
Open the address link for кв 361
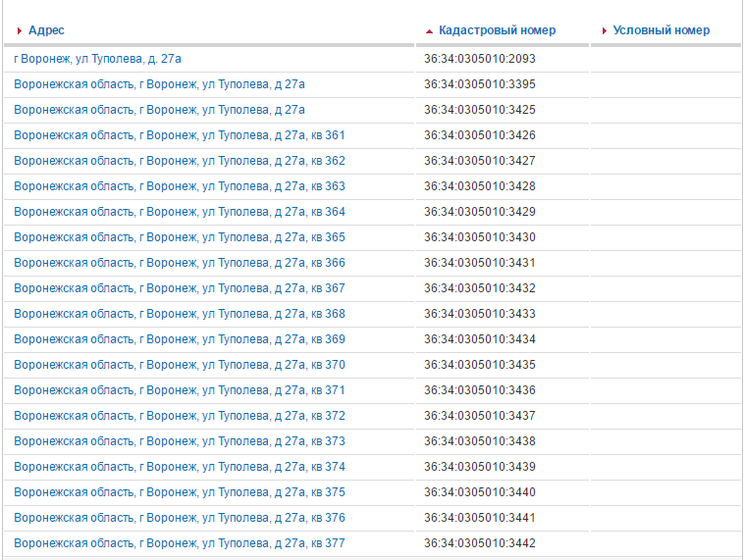179,135
